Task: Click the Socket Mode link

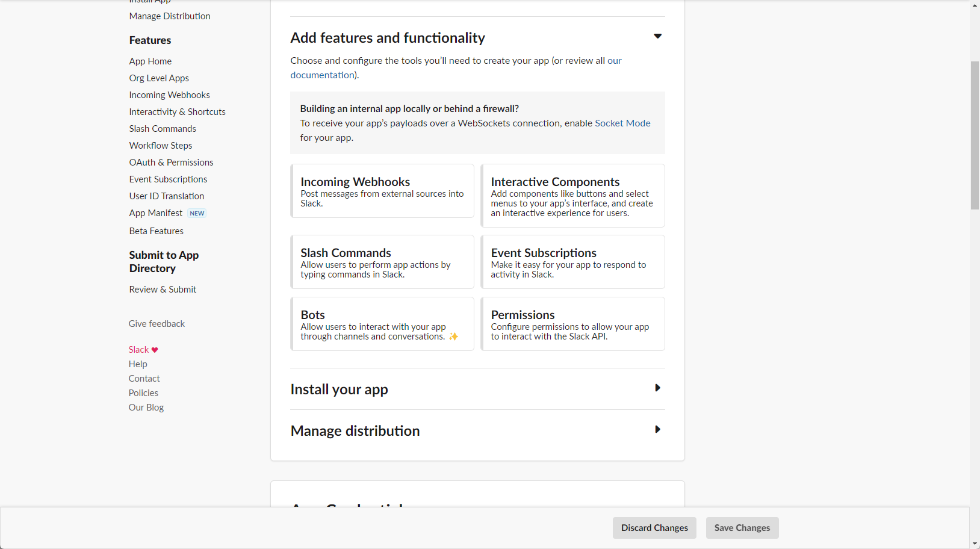Action: tap(622, 123)
